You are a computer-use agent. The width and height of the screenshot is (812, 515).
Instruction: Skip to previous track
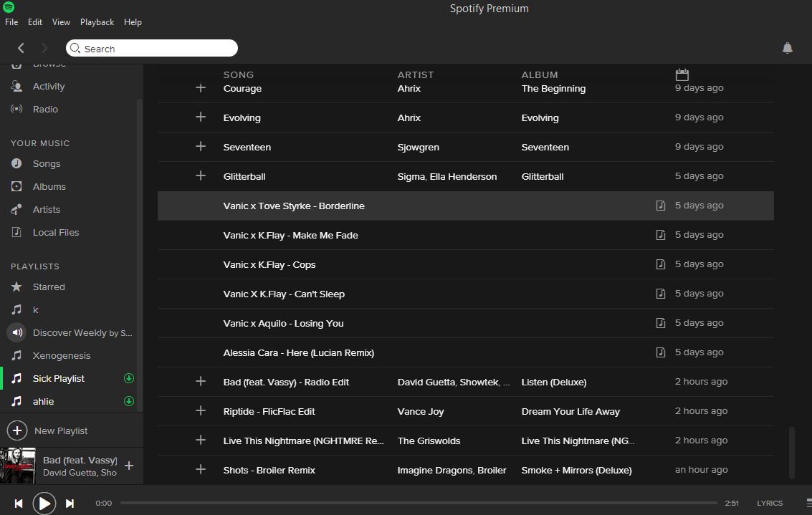click(x=19, y=503)
